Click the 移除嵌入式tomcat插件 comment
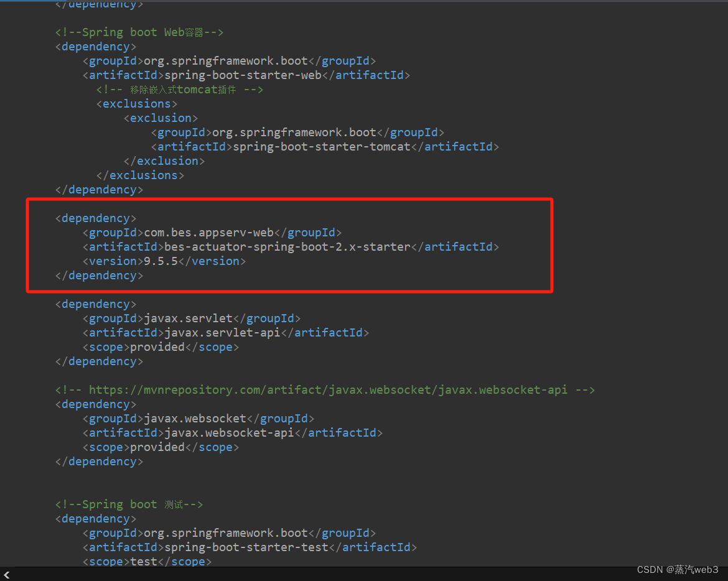The image size is (728, 581). pyautogui.click(x=179, y=89)
